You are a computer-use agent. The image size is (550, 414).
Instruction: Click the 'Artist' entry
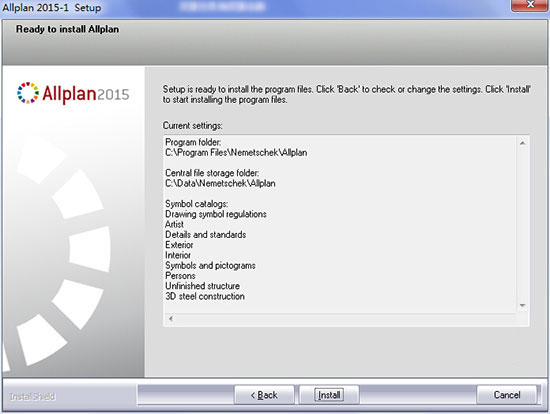pyautogui.click(x=174, y=224)
